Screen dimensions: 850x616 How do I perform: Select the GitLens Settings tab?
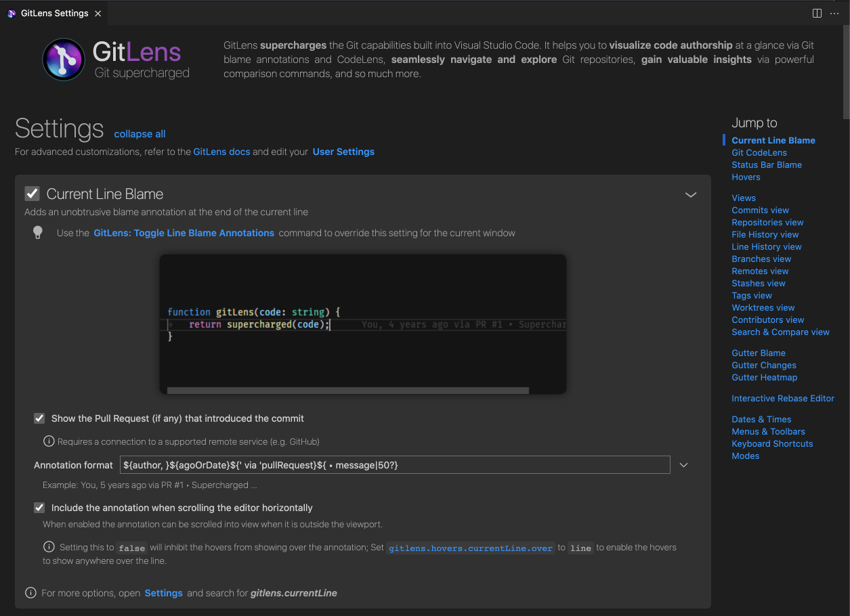point(54,13)
